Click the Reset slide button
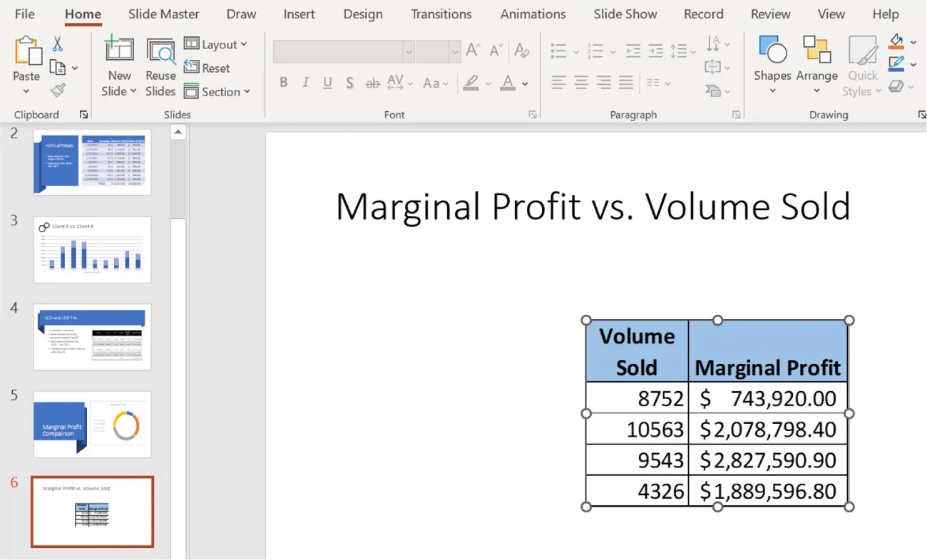 click(x=208, y=68)
